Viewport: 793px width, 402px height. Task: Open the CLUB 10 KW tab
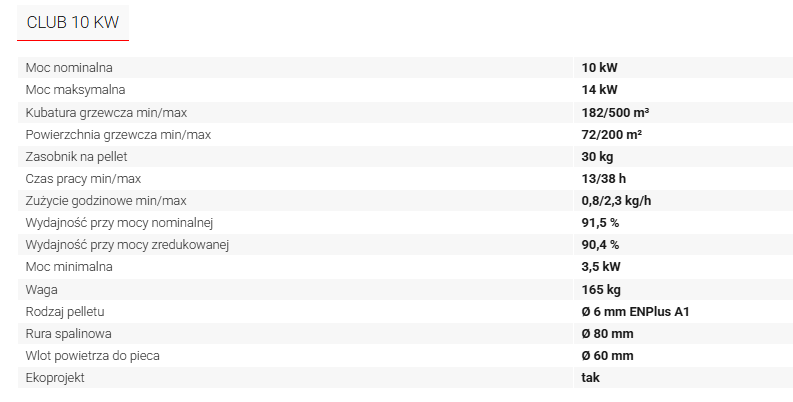(73, 22)
